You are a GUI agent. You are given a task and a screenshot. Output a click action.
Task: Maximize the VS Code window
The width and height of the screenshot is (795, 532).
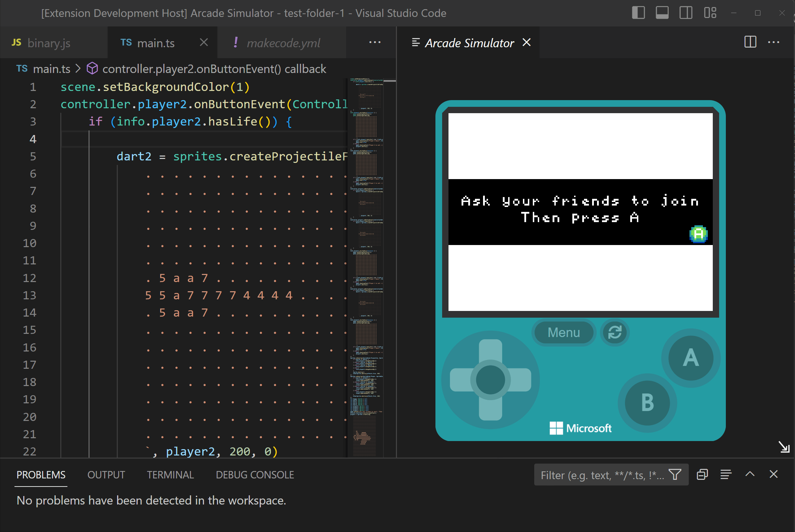pyautogui.click(x=758, y=13)
